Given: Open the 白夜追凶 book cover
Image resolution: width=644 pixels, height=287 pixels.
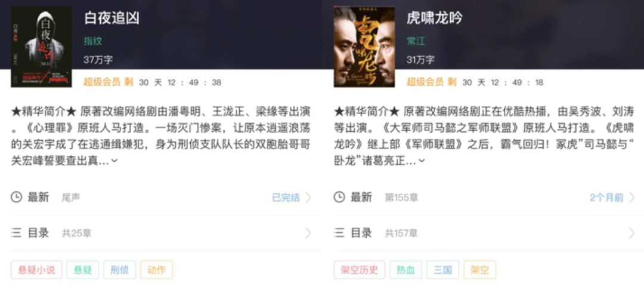Looking at the screenshot, I should pyautogui.click(x=41, y=47).
